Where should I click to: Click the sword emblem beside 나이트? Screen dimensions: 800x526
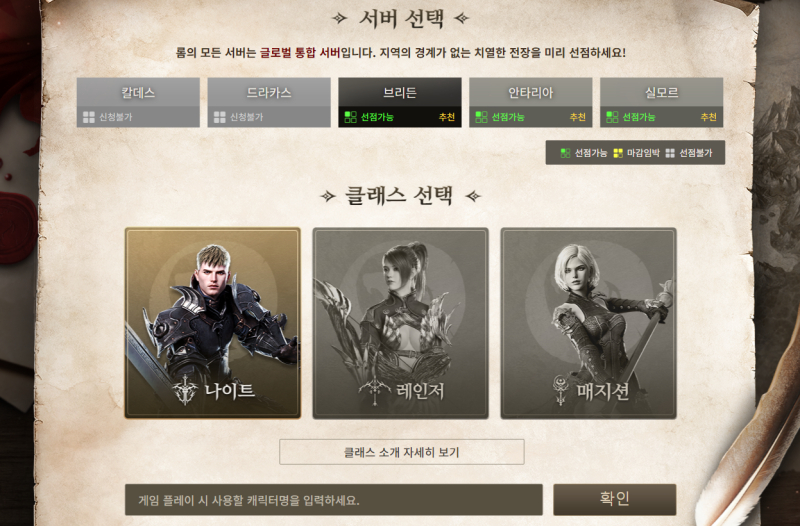pos(185,391)
